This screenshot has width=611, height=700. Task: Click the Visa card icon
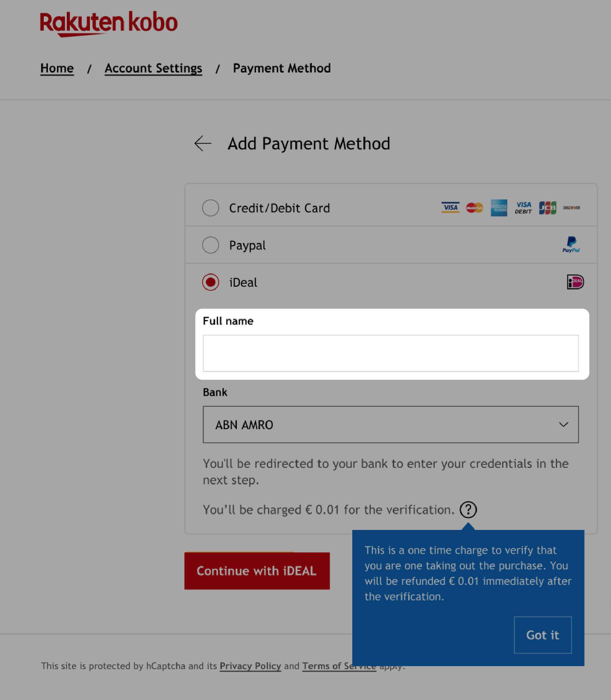pyautogui.click(x=450, y=208)
